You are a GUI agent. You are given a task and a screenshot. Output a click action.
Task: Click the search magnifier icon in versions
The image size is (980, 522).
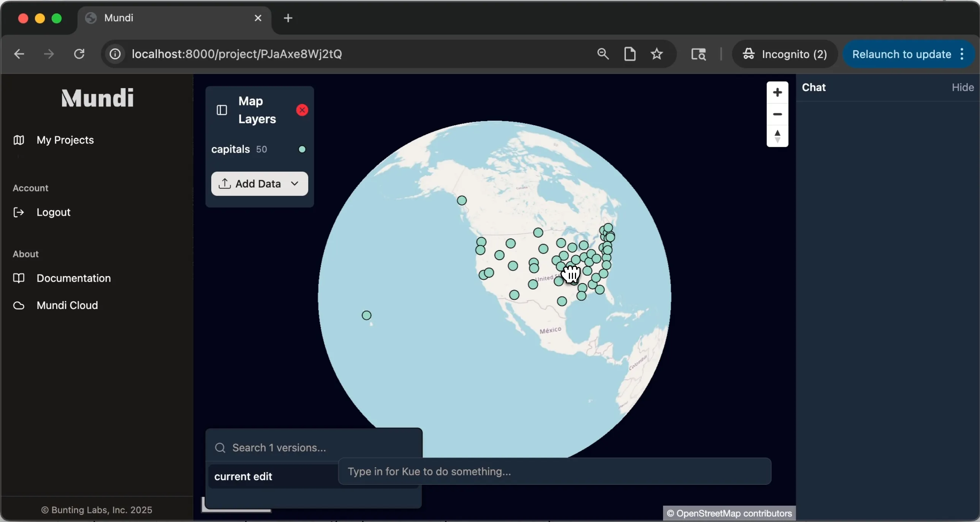(220, 448)
